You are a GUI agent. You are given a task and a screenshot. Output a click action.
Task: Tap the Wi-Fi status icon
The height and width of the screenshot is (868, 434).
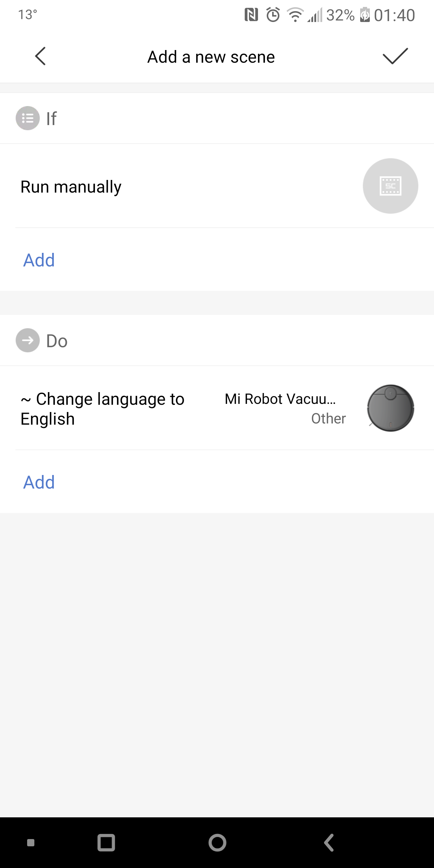(x=295, y=15)
